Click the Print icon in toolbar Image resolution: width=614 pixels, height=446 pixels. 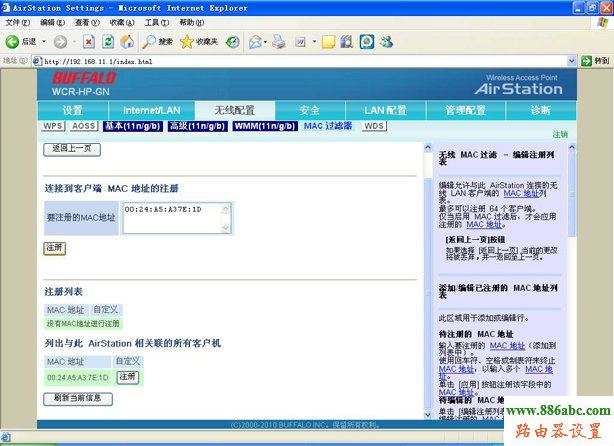click(279, 42)
